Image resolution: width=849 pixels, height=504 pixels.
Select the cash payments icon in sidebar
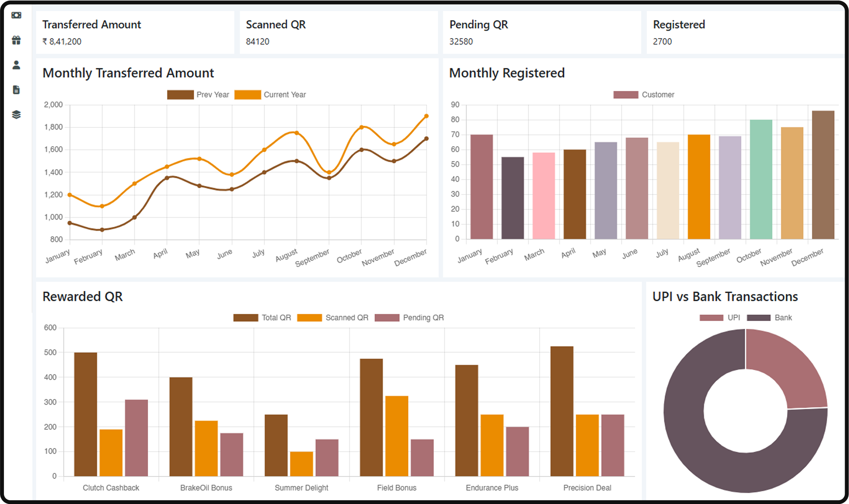[16, 15]
